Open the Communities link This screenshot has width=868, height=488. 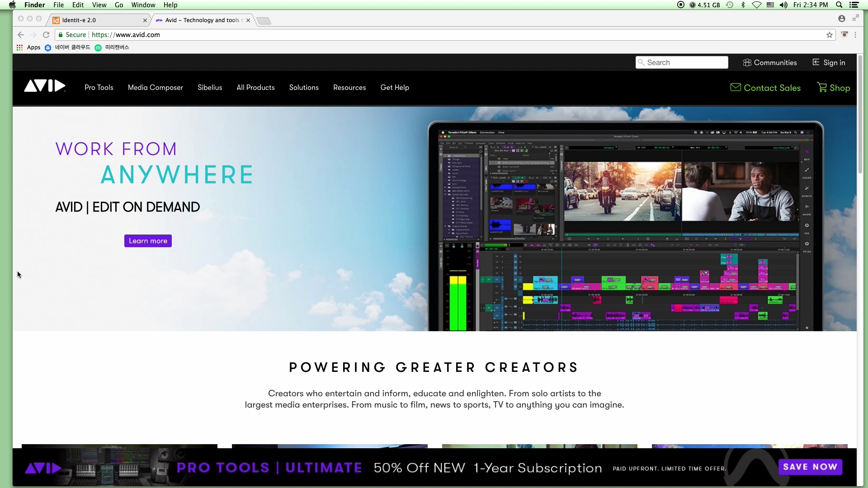click(x=770, y=62)
